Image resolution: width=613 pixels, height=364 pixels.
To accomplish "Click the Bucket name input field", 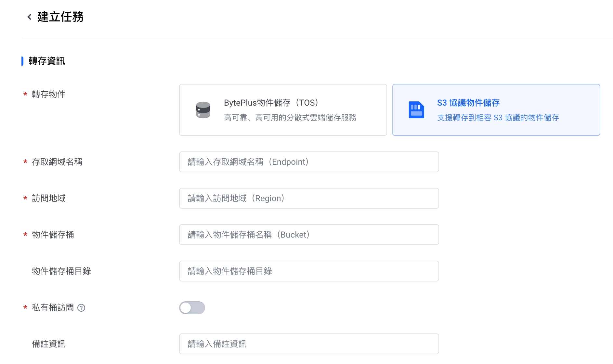I will click(x=309, y=235).
